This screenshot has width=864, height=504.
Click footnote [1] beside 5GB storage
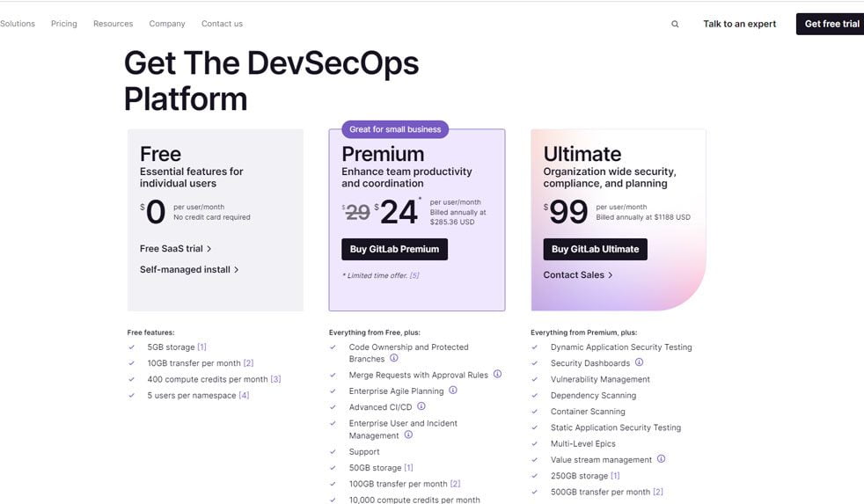pyautogui.click(x=201, y=347)
